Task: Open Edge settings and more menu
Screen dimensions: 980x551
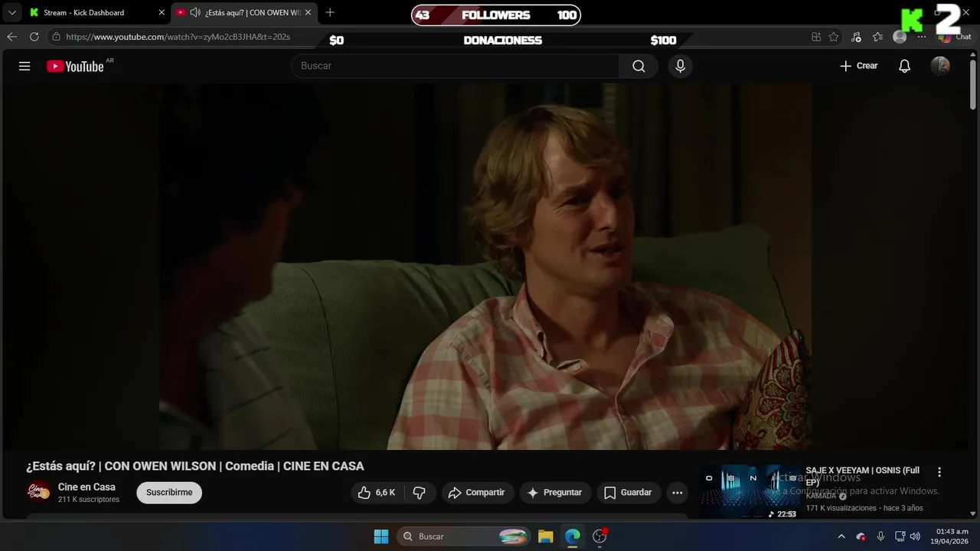Action: coord(921,37)
